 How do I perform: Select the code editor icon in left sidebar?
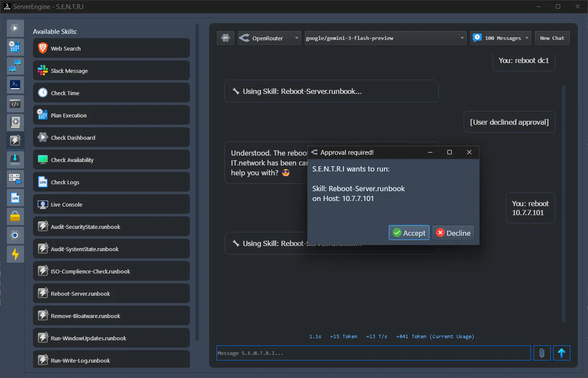pos(15,103)
